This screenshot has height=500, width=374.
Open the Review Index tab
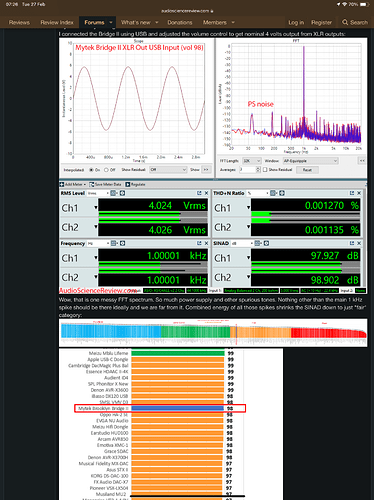(57, 22)
